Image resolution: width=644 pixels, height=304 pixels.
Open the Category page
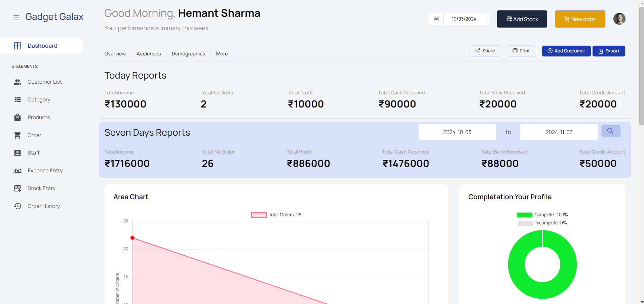[39, 100]
